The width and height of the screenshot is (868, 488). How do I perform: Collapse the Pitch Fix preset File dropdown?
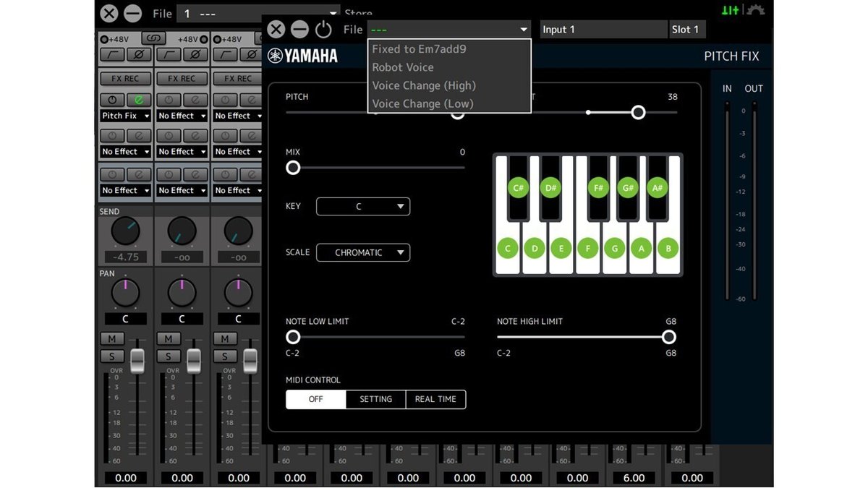point(449,30)
